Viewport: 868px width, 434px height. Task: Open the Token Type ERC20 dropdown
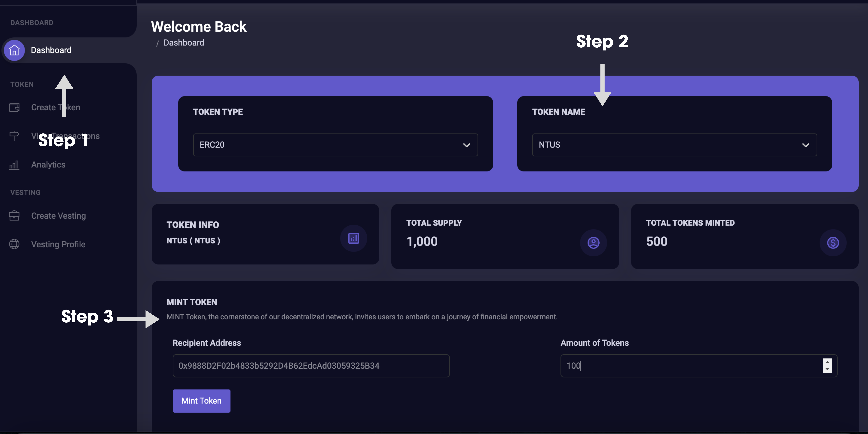tap(335, 145)
